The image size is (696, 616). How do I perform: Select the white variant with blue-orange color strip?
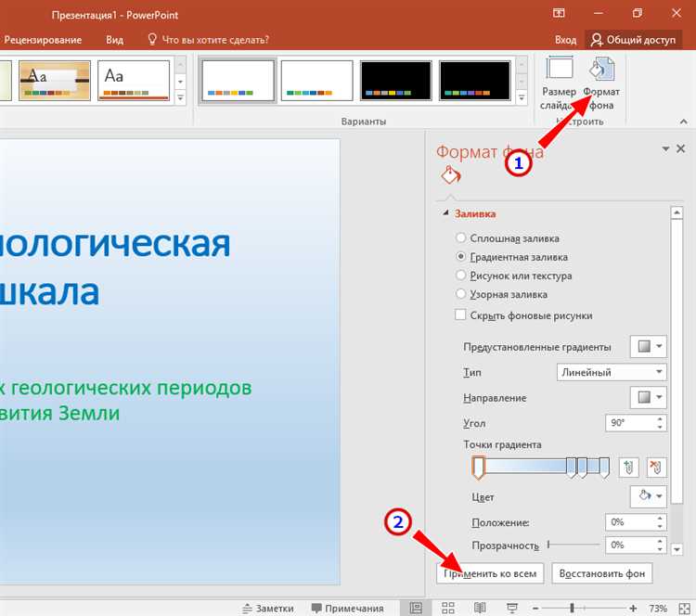point(238,81)
